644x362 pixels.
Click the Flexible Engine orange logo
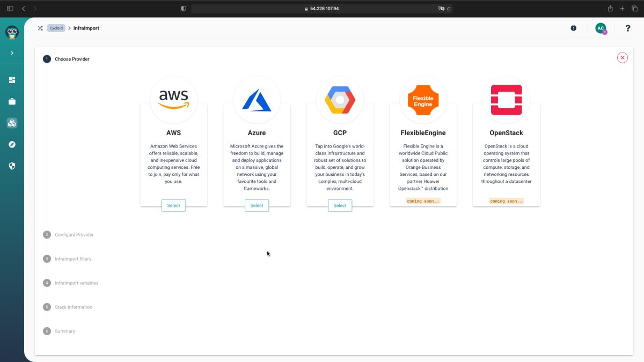423,100
